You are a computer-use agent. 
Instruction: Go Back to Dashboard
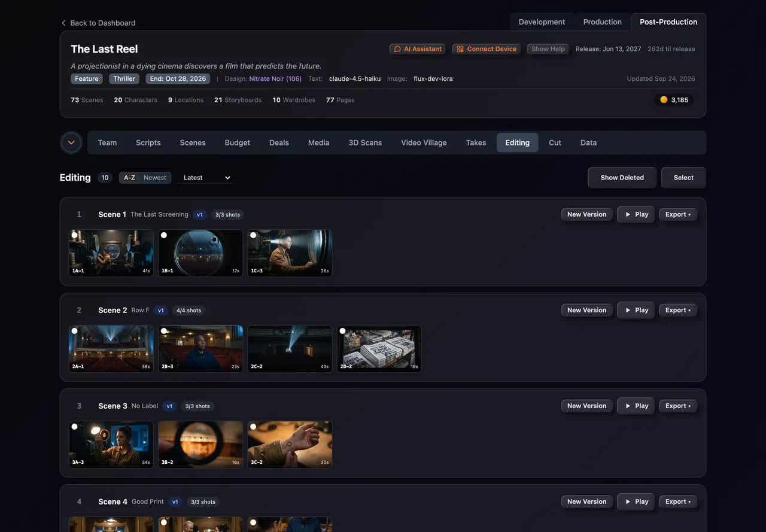click(x=98, y=23)
